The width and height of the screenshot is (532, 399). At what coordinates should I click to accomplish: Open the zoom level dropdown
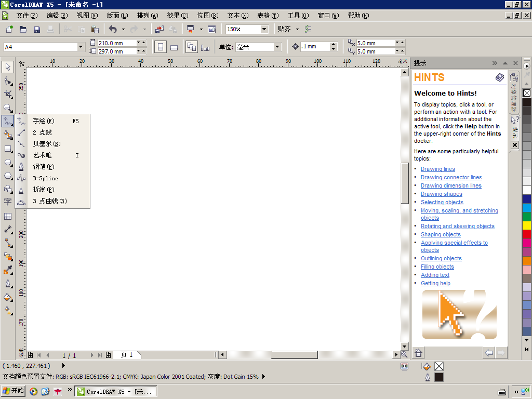coord(264,29)
